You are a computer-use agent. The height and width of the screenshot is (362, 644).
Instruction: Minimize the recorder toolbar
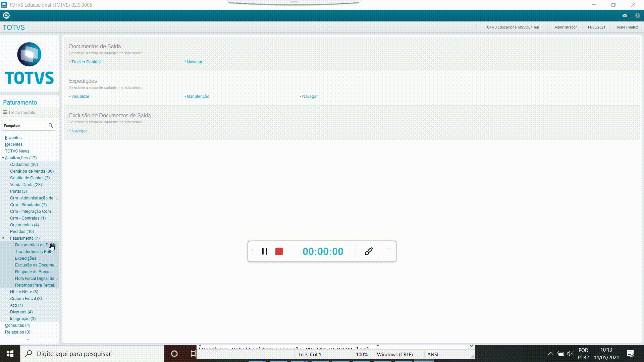pyautogui.click(x=389, y=248)
